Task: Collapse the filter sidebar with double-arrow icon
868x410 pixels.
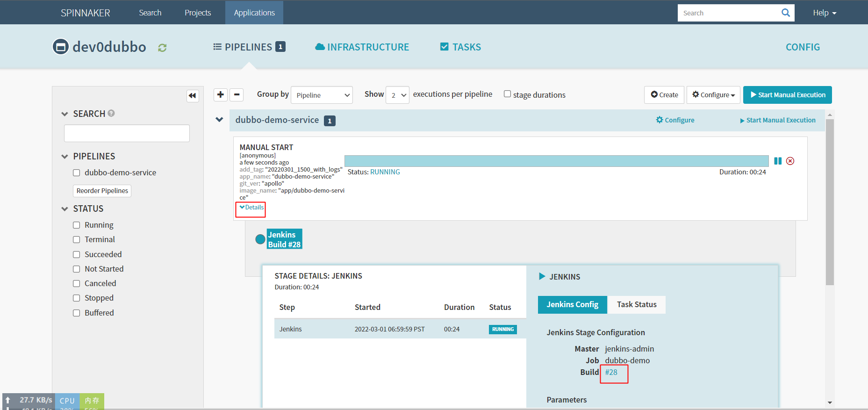Action: click(193, 95)
